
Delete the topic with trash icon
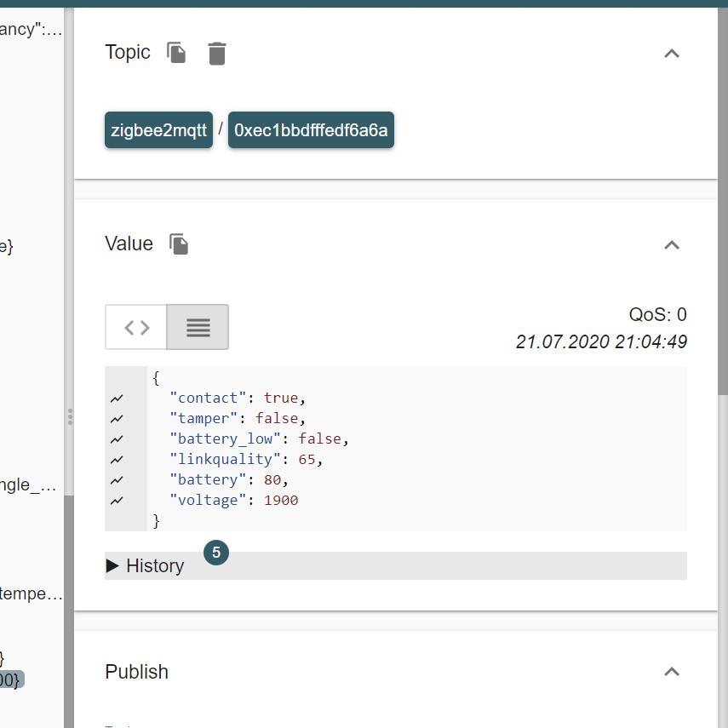(217, 54)
